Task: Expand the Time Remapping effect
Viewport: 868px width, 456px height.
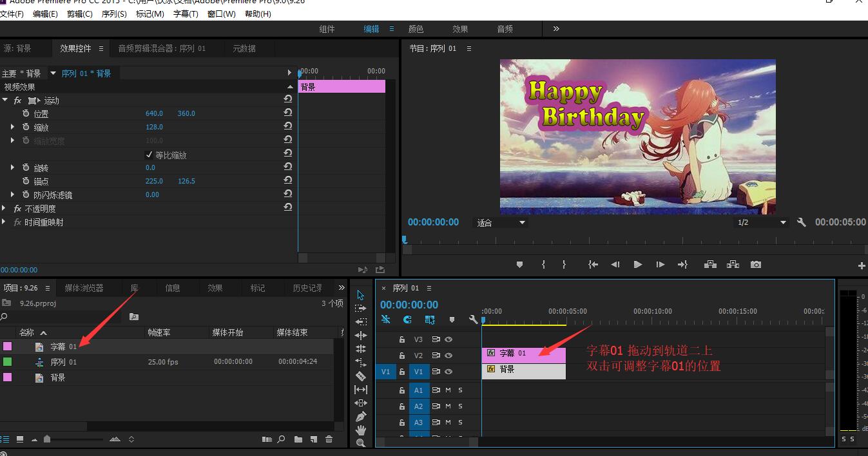Action: click(x=5, y=222)
